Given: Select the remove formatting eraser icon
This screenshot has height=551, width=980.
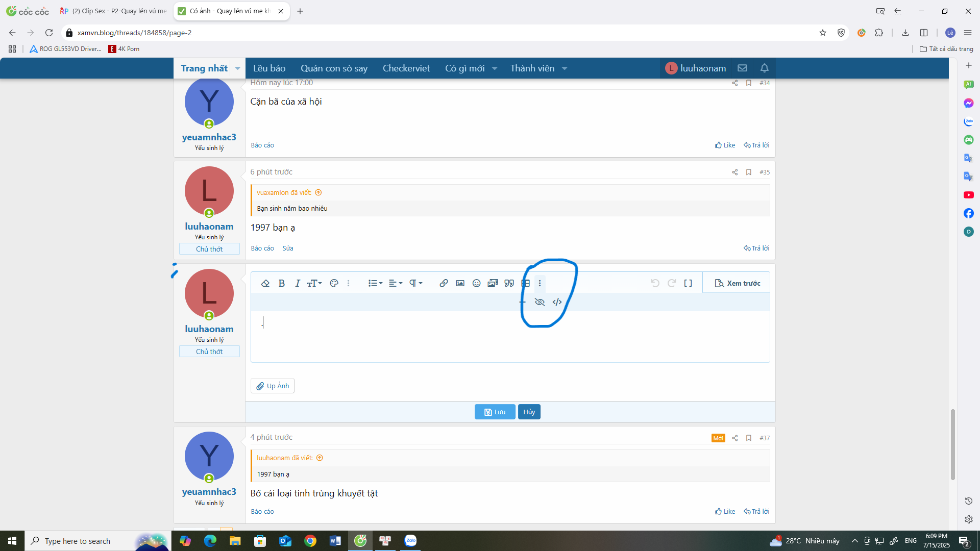Looking at the screenshot, I should (x=265, y=283).
